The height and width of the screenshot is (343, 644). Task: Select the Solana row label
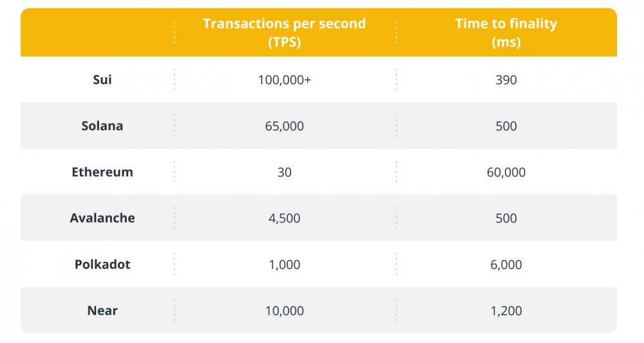102,126
